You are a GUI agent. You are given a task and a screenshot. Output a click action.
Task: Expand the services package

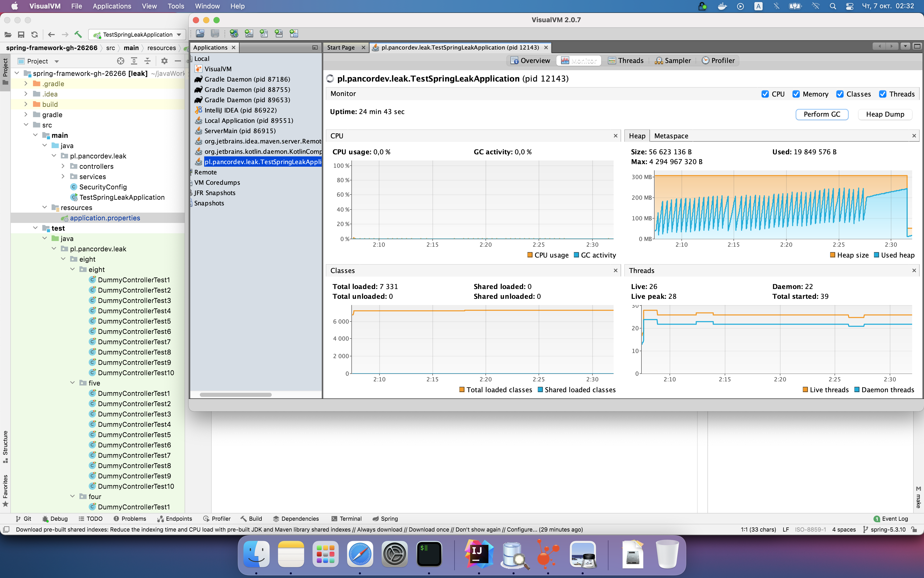pyautogui.click(x=63, y=176)
